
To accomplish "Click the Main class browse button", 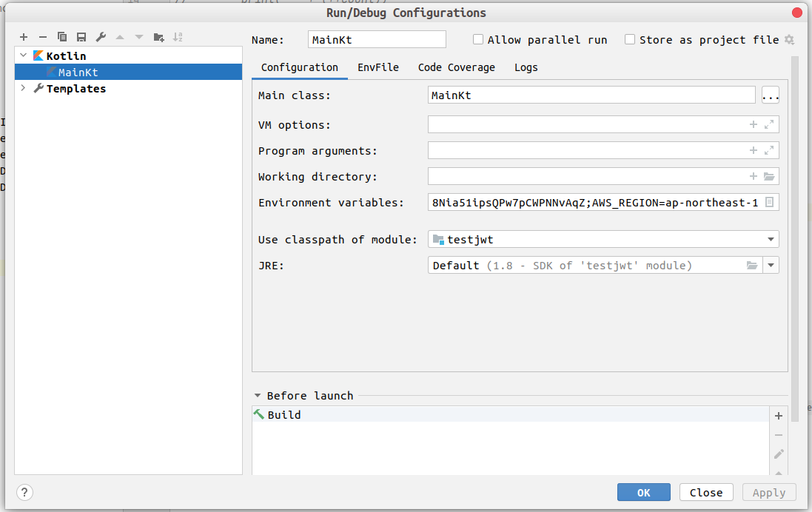I will tap(771, 95).
